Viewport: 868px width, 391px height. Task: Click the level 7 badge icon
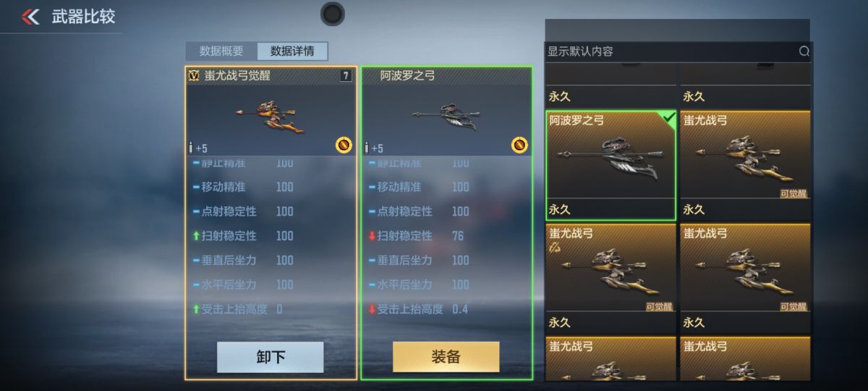[346, 75]
